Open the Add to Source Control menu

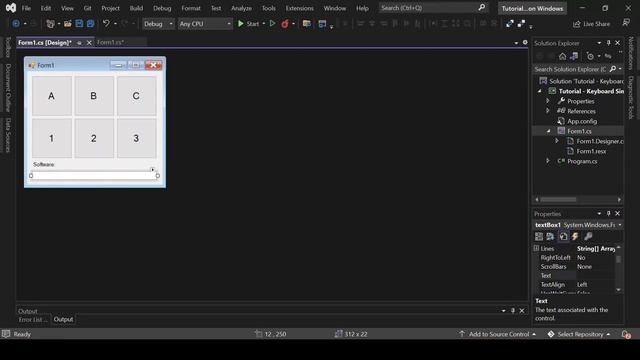tap(498, 334)
